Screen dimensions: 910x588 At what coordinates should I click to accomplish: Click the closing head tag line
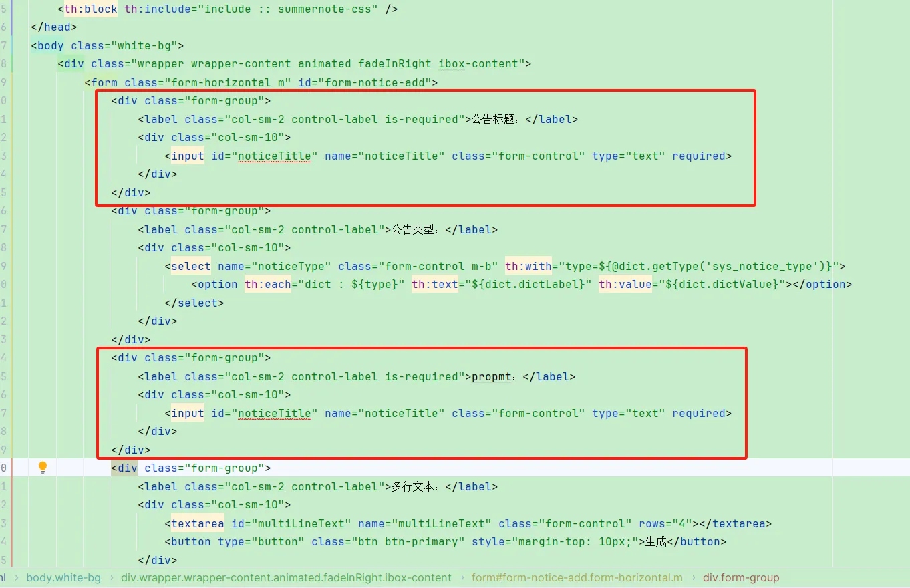click(54, 27)
